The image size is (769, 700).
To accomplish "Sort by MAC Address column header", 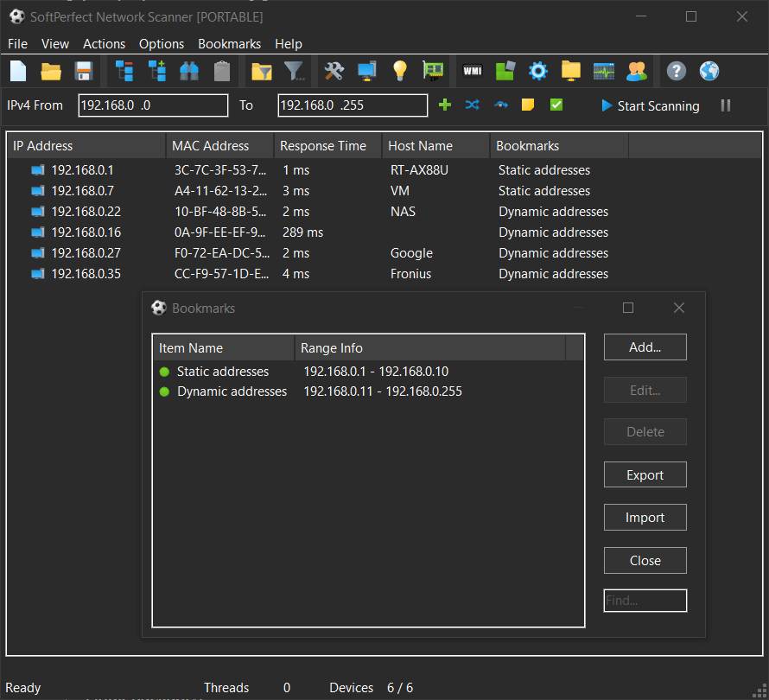I will 220,146.
